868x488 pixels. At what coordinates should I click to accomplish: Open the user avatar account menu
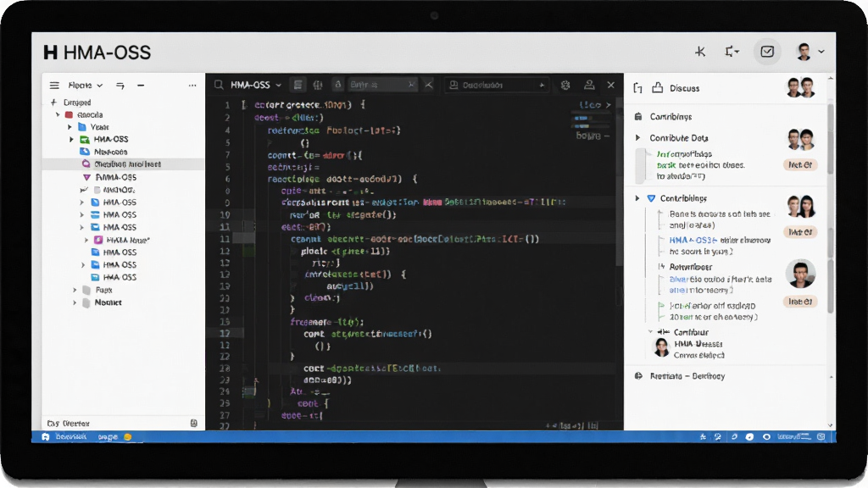(810, 52)
